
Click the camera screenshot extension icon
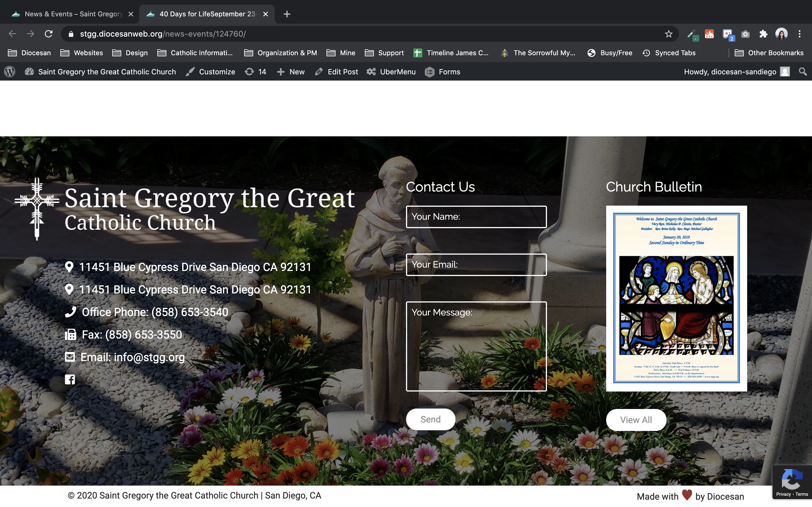click(745, 34)
